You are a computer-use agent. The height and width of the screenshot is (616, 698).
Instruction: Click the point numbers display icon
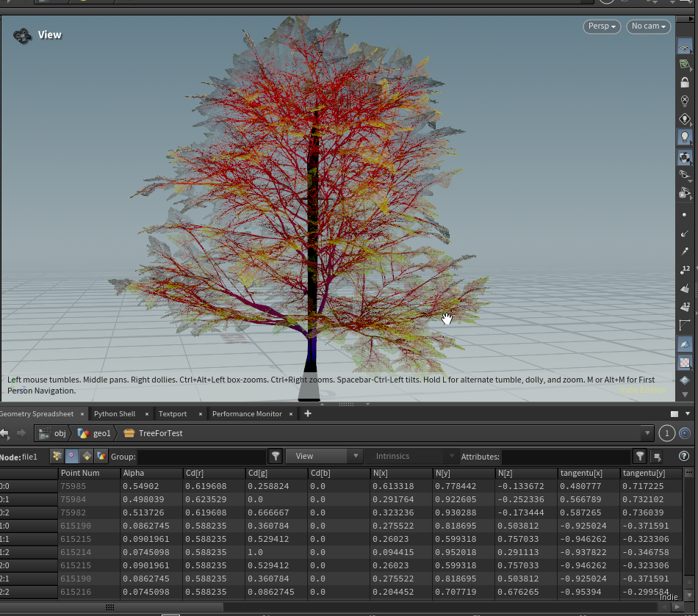685,269
